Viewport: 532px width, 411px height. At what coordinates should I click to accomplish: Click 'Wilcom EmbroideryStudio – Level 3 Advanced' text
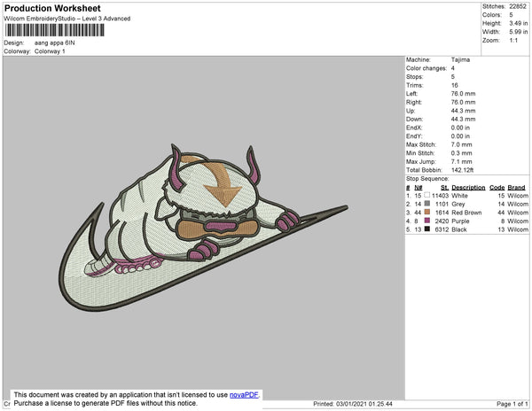click(x=67, y=19)
